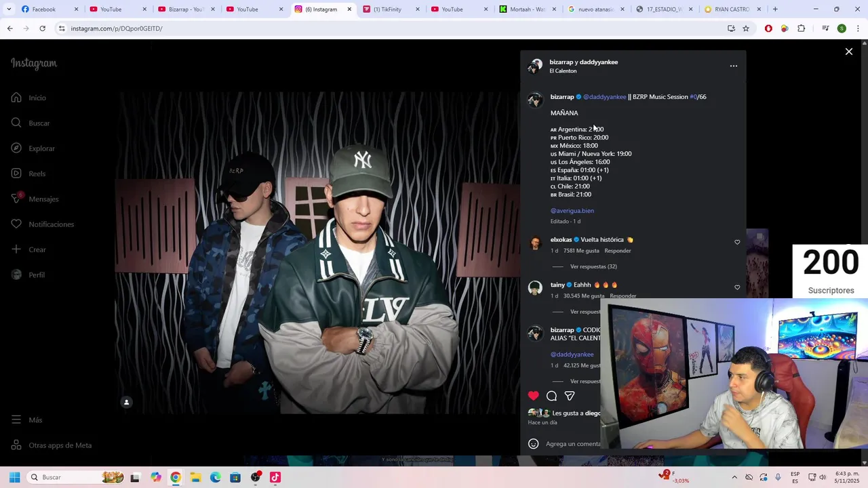This screenshot has height=488, width=868.
Task: Open Instagram logo home link
Action: [x=34, y=64]
